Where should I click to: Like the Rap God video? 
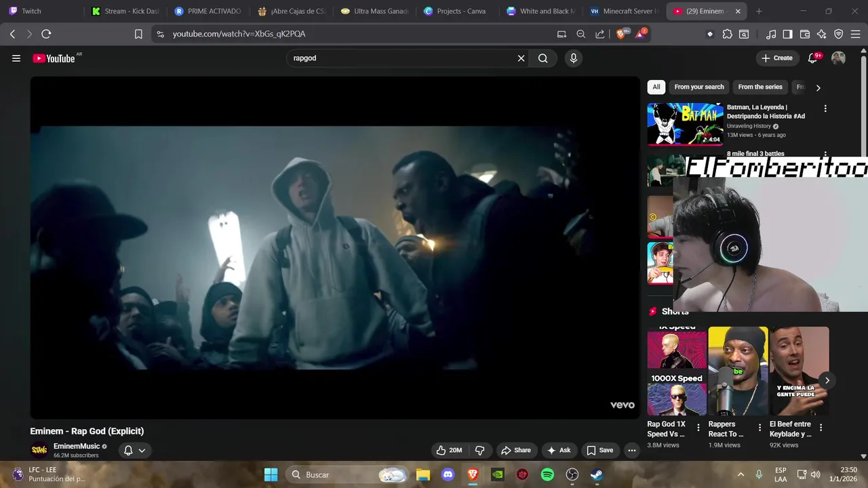click(449, 450)
